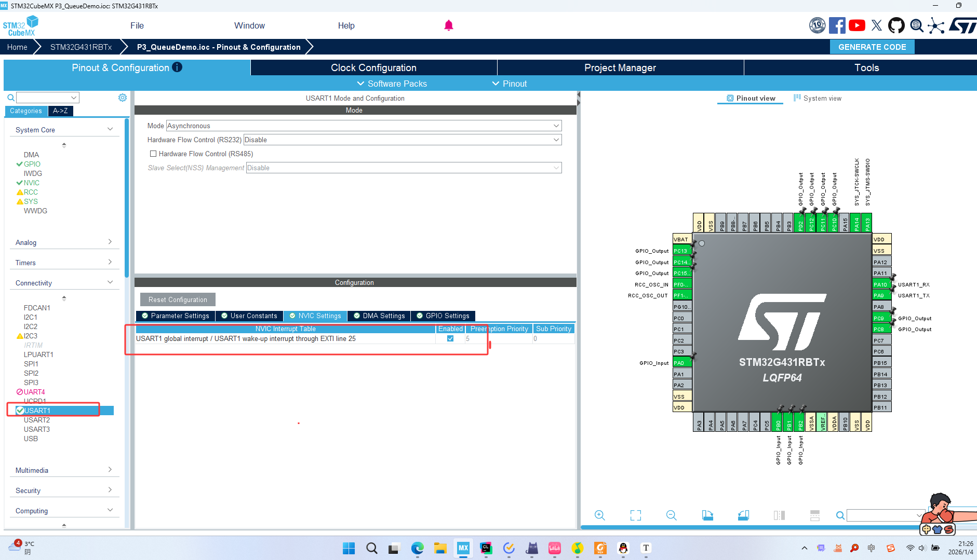977x560 pixels.
Task: Rotate the chip counter-clockwise
Action: [743, 515]
